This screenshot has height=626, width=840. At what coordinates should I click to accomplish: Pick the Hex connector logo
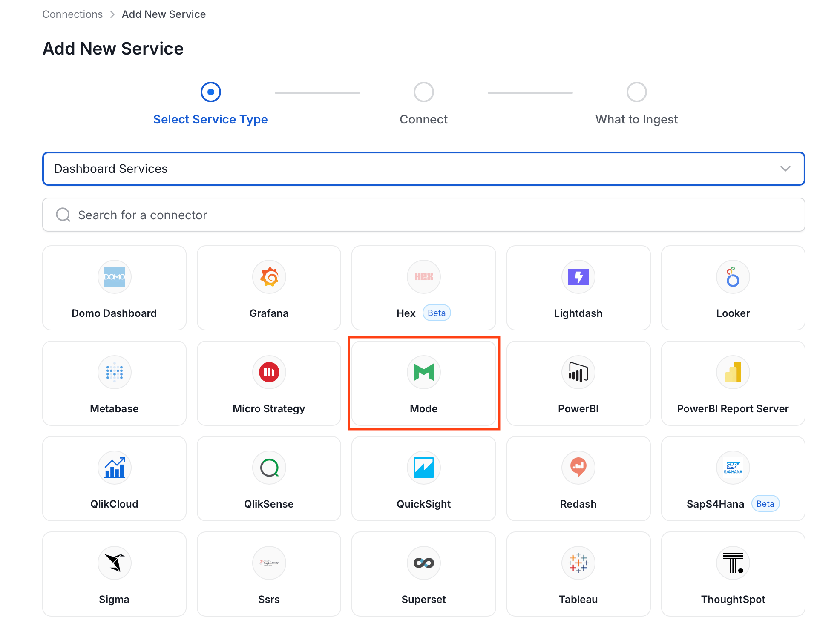(x=423, y=277)
